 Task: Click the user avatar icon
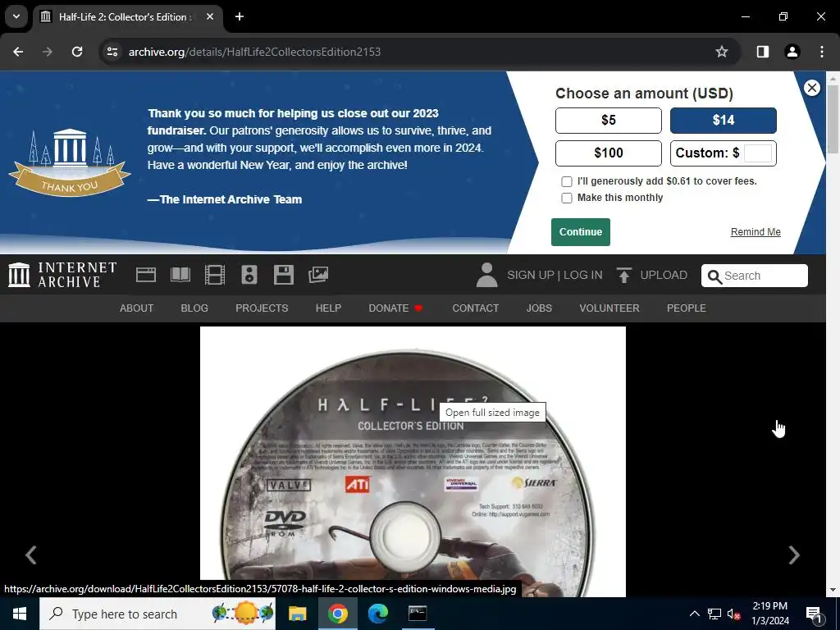click(x=487, y=275)
